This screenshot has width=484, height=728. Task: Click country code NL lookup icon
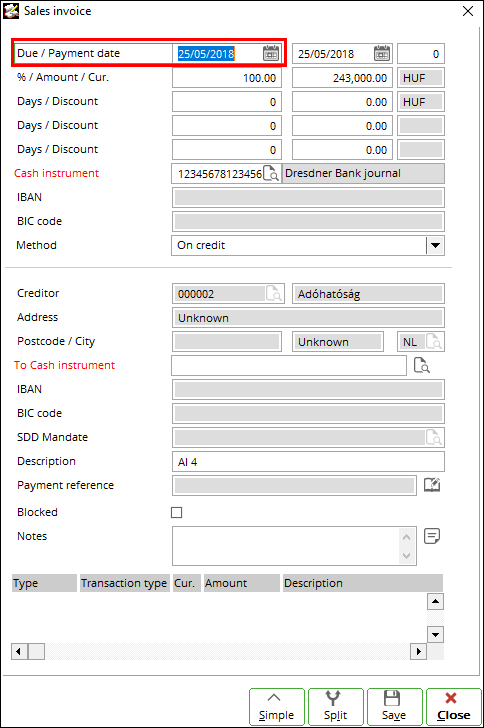(434, 342)
